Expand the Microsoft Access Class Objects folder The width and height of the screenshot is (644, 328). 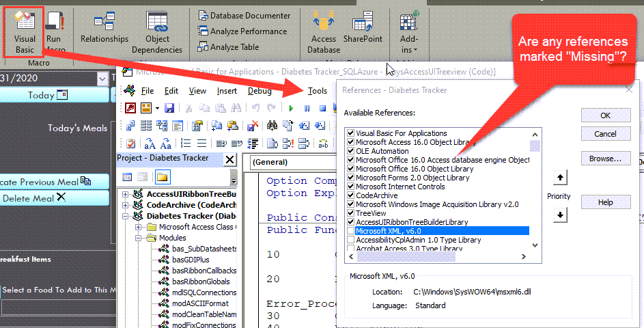click(139, 227)
